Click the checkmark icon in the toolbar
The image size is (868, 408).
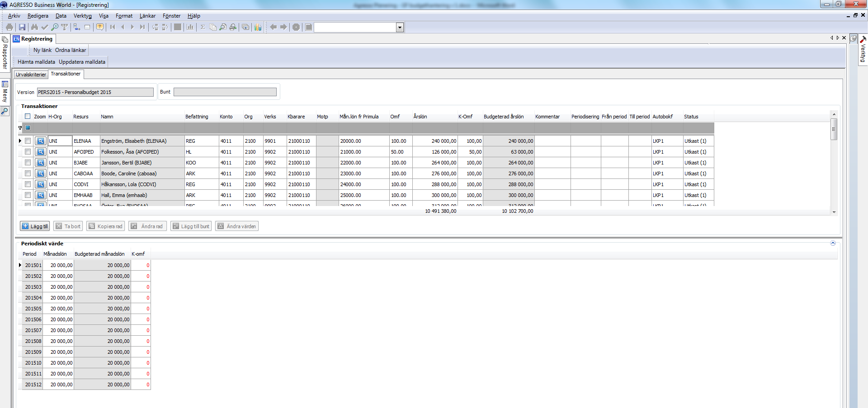click(44, 27)
